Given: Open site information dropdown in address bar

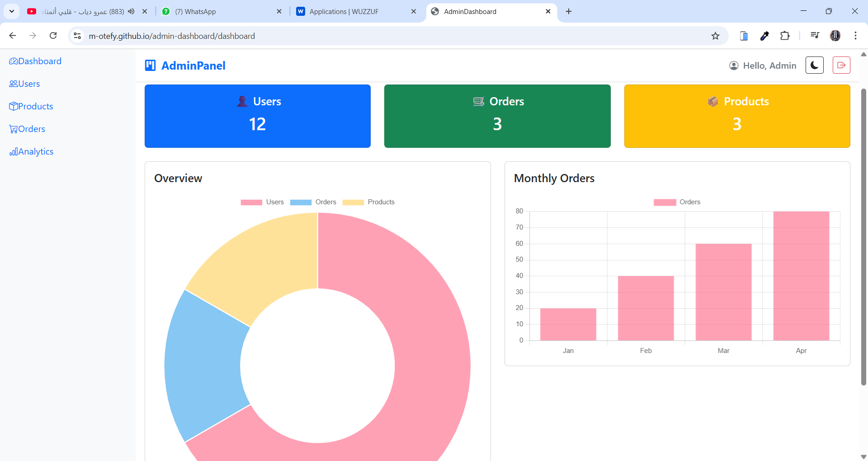Looking at the screenshot, I should 77,36.
